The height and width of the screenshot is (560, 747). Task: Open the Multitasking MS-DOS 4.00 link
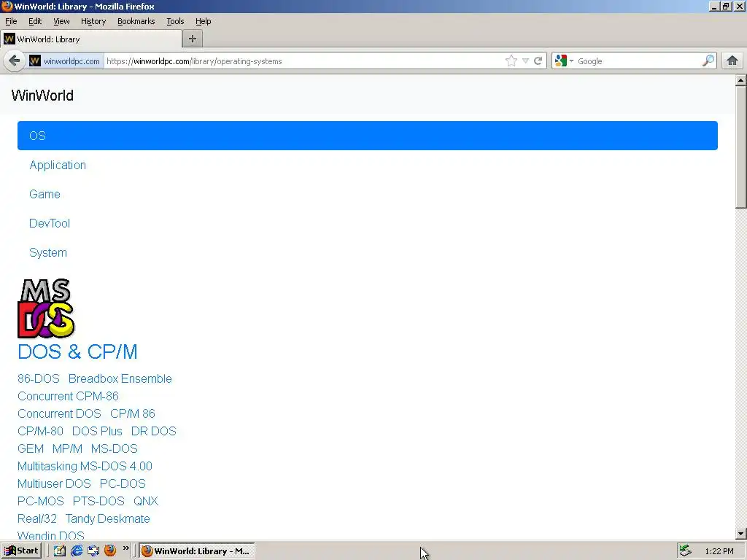click(x=85, y=466)
